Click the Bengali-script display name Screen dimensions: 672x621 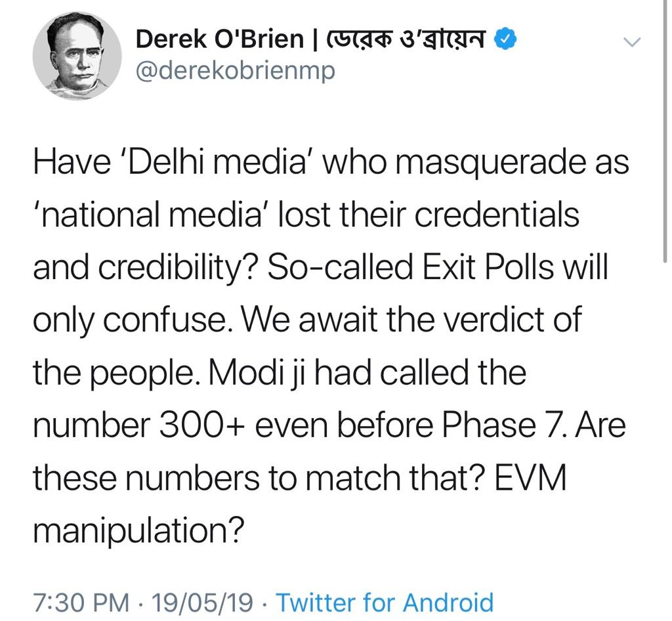click(x=405, y=39)
